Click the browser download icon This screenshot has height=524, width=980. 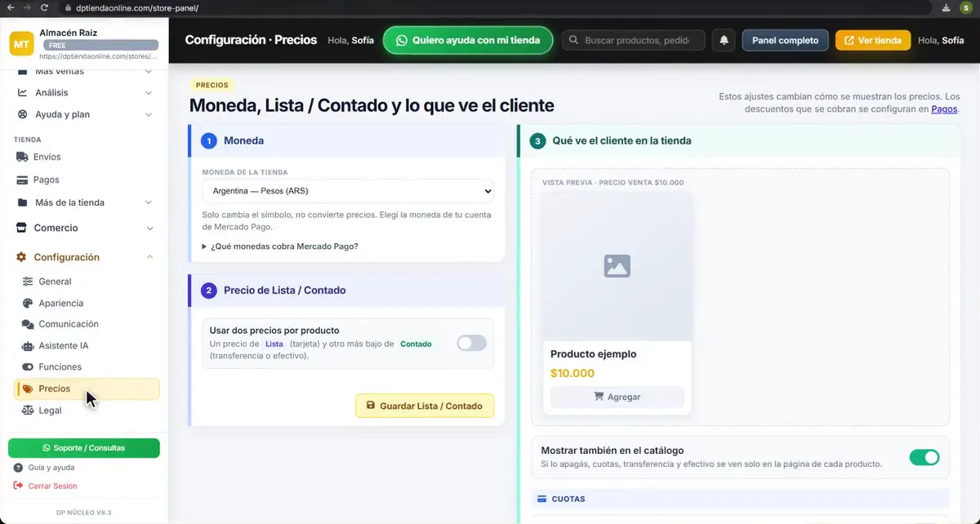946,7
